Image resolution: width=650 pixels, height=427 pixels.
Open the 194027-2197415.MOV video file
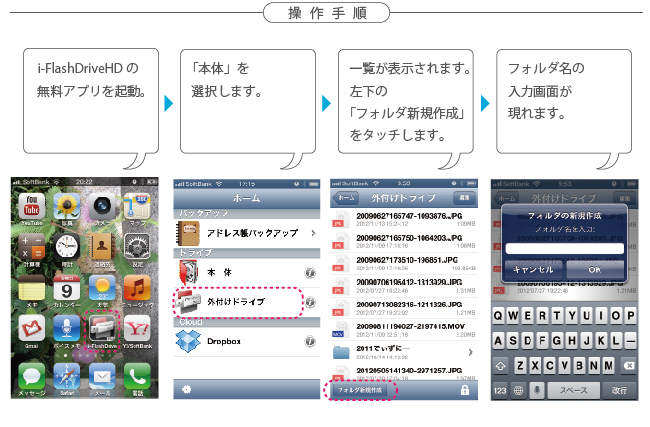click(x=404, y=330)
